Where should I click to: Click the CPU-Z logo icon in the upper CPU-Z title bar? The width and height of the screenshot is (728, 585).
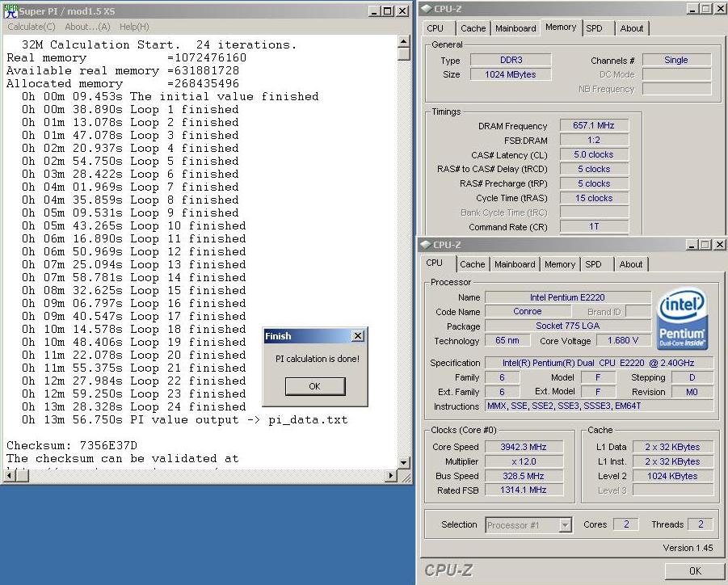(426, 8)
